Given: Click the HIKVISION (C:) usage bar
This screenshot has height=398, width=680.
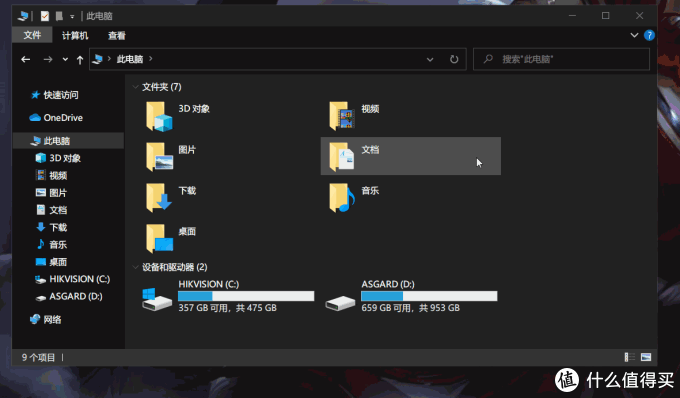Looking at the screenshot, I should point(246,296).
